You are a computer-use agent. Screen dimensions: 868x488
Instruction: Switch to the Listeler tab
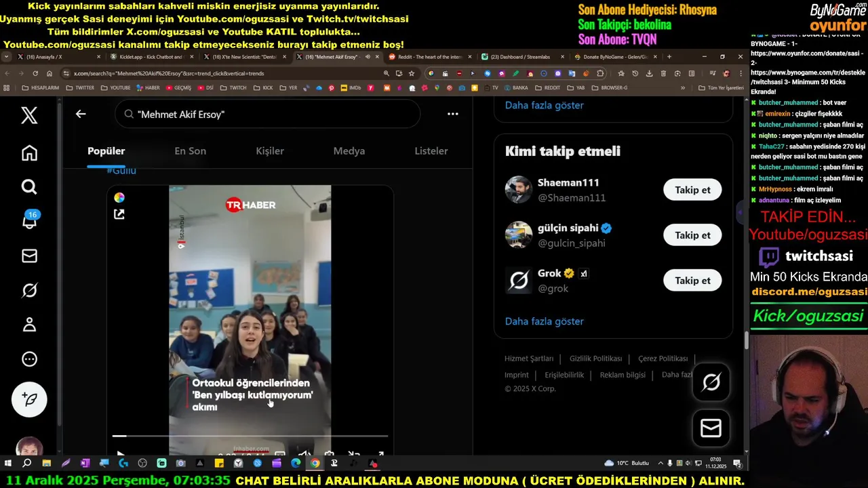tap(431, 151)
